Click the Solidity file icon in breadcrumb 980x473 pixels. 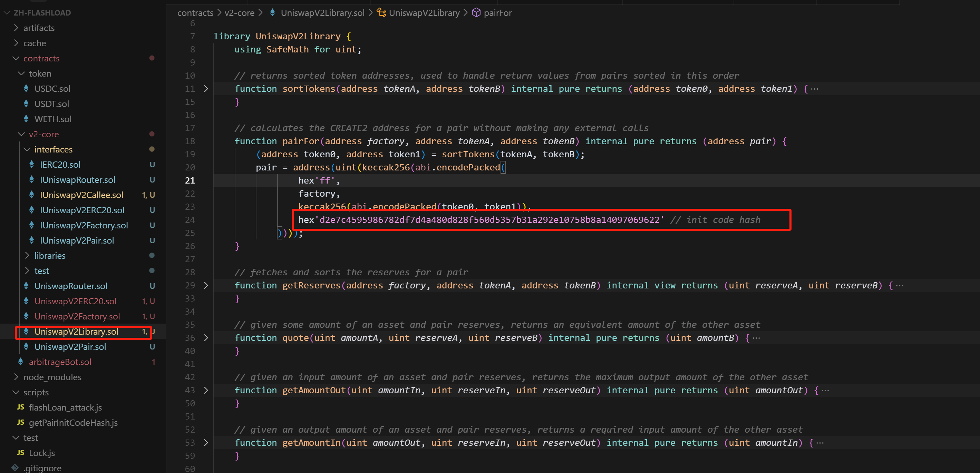tap(272, 12)
